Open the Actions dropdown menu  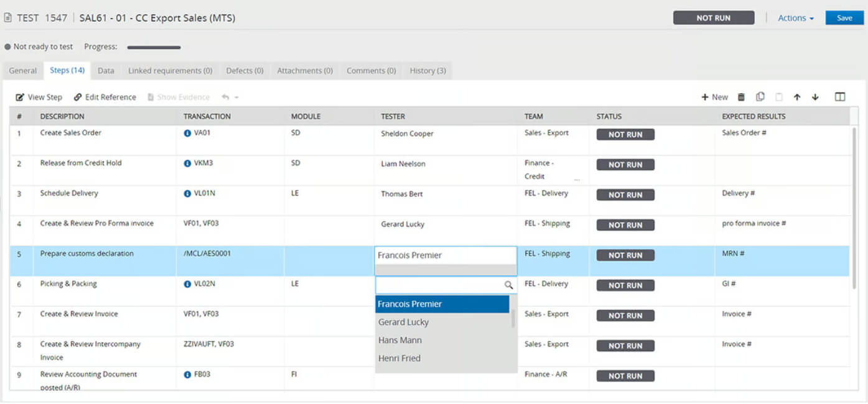(x=796, y=18)
